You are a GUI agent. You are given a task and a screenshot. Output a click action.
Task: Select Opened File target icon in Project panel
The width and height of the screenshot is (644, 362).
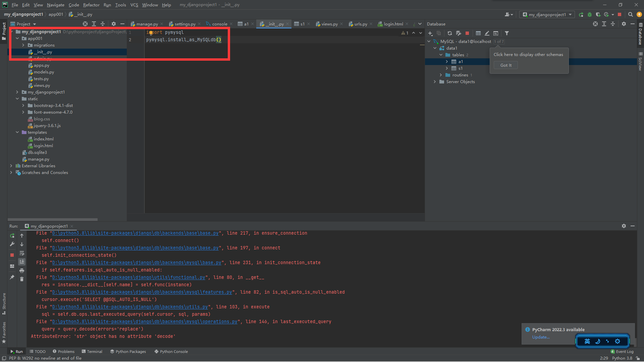click(x=85, y=24)
